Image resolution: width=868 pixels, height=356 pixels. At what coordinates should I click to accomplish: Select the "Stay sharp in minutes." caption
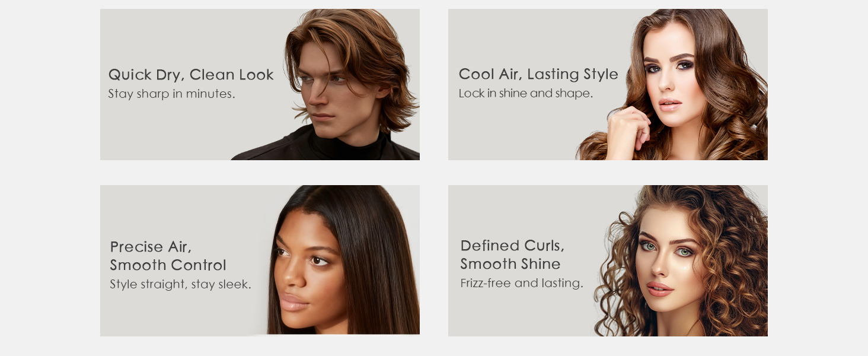[x=171, y=94]
